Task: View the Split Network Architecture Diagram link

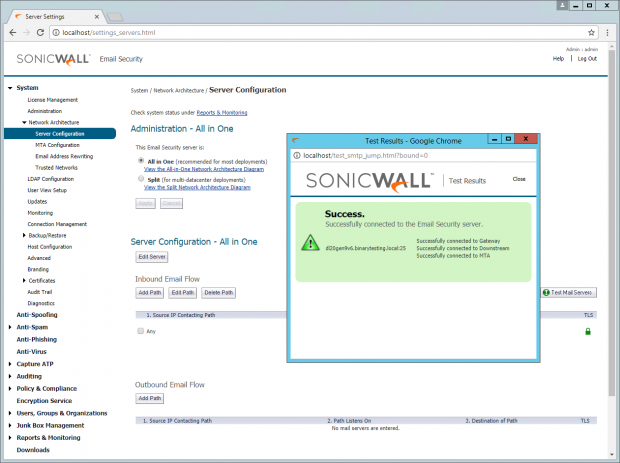Action: pos(197,187)
